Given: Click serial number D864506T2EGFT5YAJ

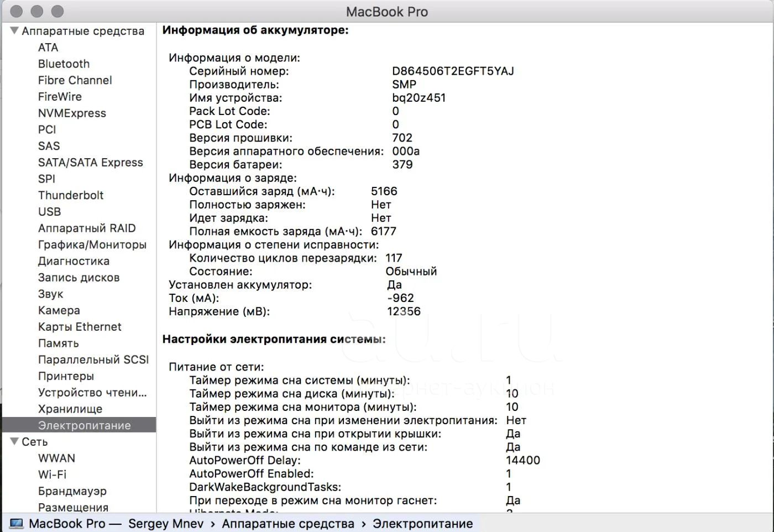Looking at the screenshot, I should click(453, 71).
